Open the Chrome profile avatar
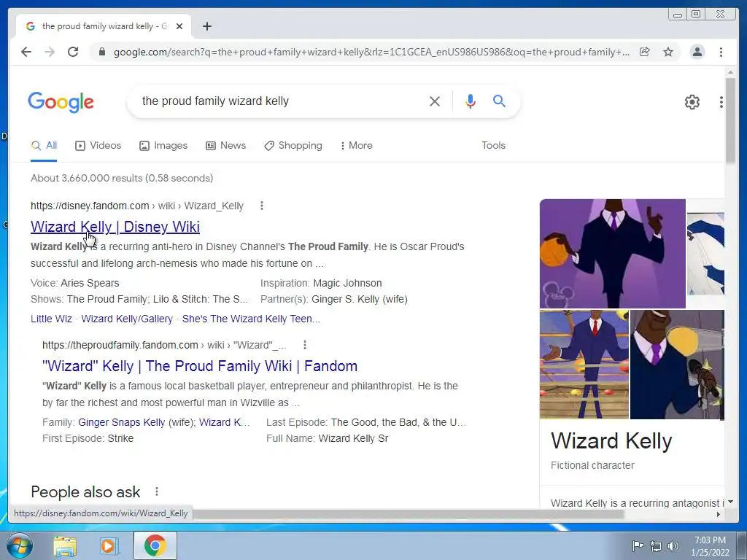This screenshot has height=560, width=747. [x=697, y=52]
